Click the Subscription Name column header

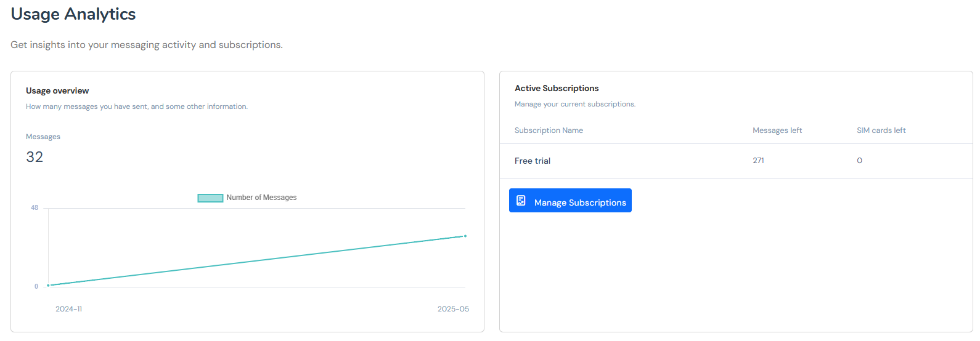tap(549, 130)
